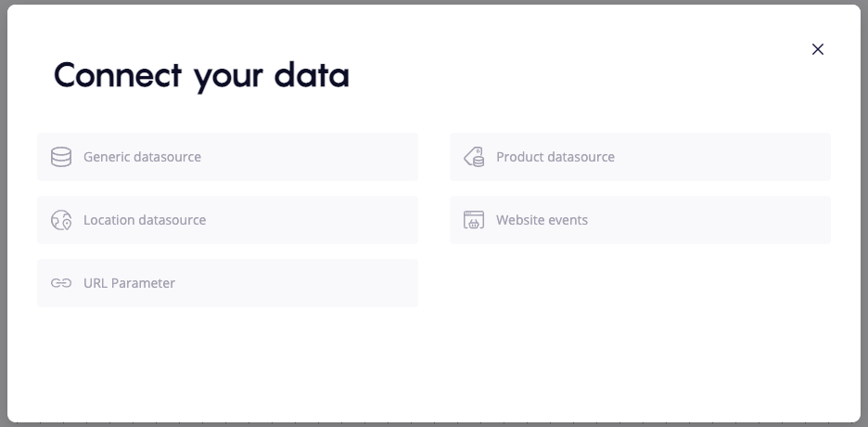Choose the "URL Parameter" text label
Screen dimensions: 868x427
coord(129,283)
